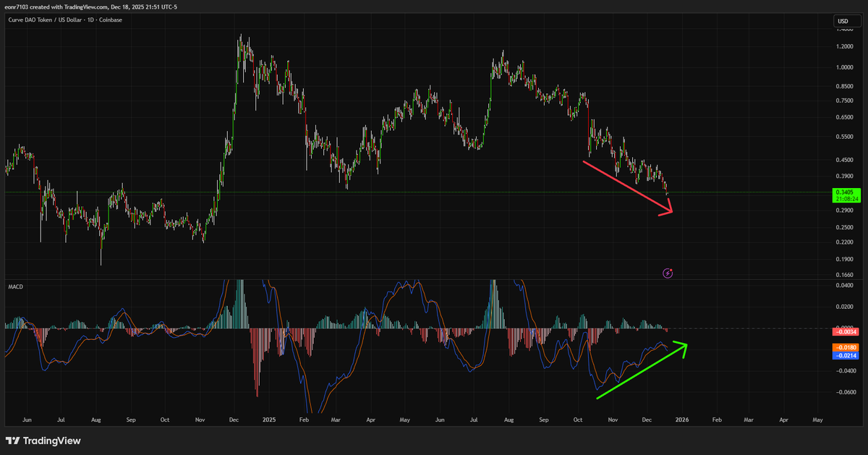Click the 0.2900 price axis label
Image resolution: width=868 pixels, height=455 pixels.
click(843, 211)
